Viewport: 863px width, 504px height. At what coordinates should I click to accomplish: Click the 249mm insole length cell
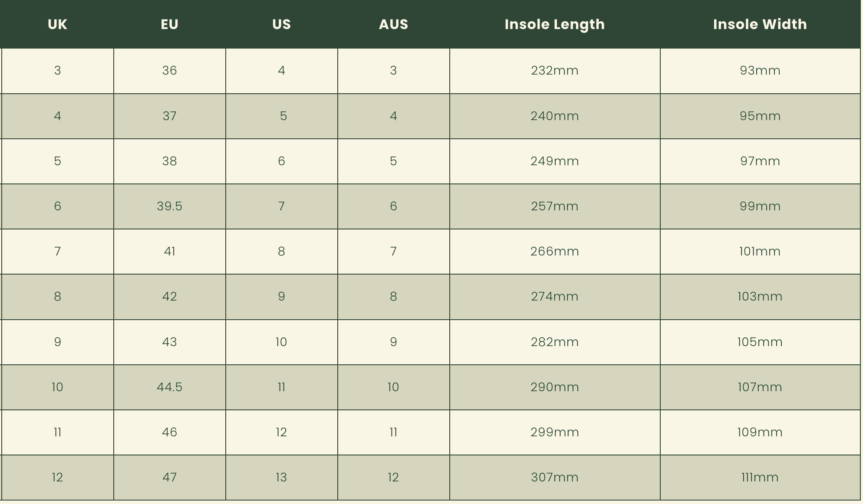pos(554,161)
